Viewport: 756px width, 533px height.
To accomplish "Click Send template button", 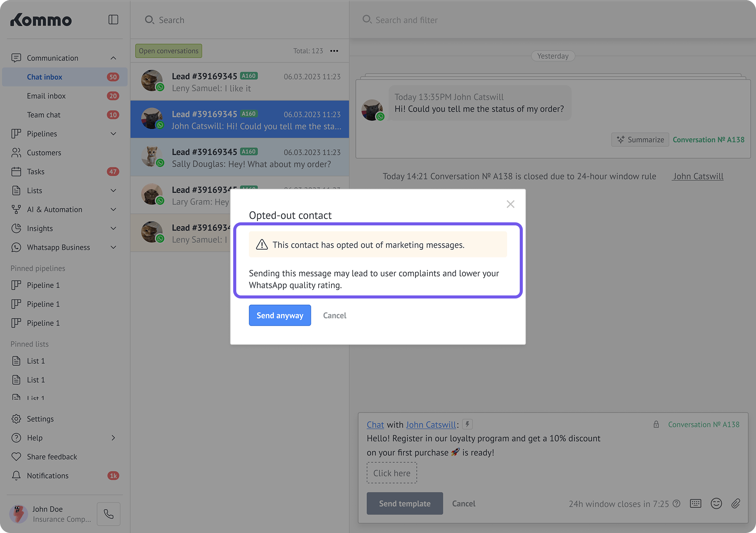I will pyautogui.click(x=405, y=503).
